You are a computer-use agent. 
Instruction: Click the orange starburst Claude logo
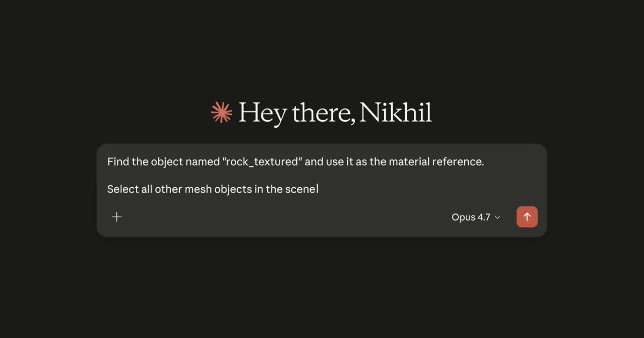222,113
